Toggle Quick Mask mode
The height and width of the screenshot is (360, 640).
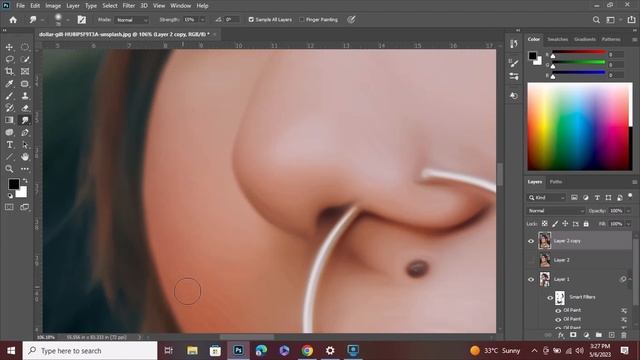[9, 207]
